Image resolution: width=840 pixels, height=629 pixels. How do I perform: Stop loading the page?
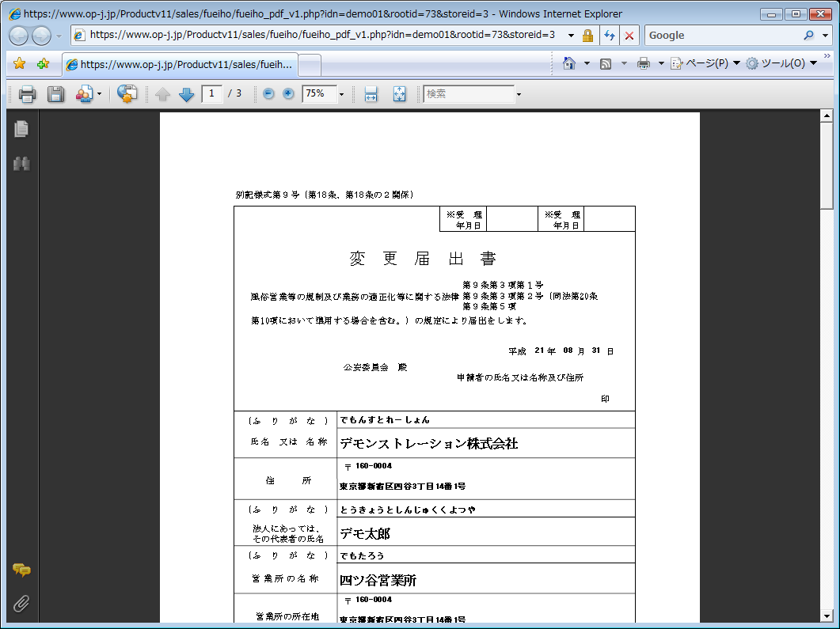point(629,36)
